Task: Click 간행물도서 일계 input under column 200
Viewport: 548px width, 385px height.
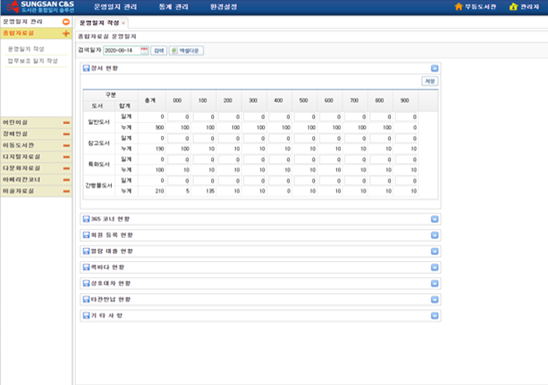Action: click(229, 181)
